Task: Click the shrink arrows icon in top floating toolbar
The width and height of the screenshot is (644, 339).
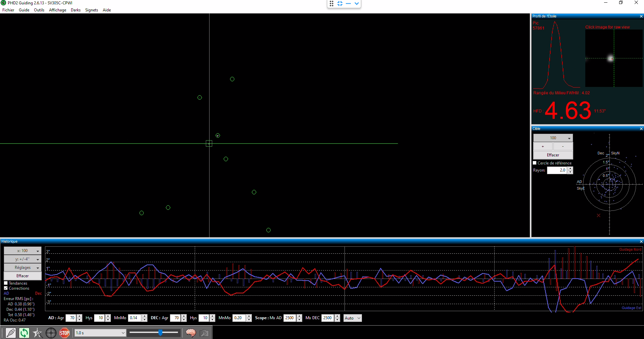Action: click(x=340, y=4)
